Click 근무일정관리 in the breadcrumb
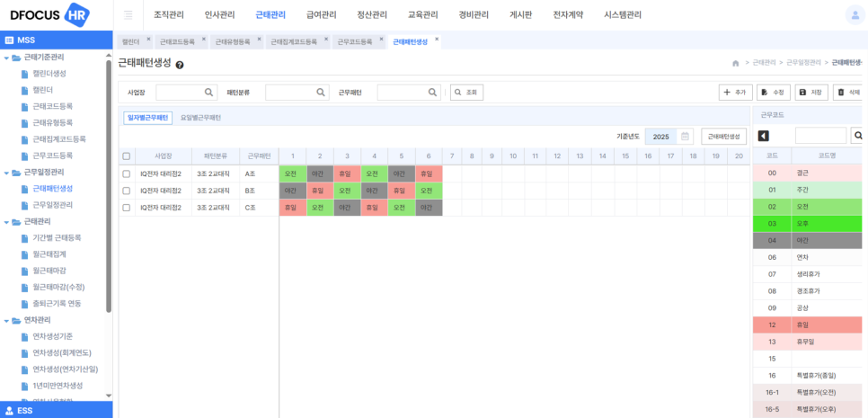 [x=804, y=63]
